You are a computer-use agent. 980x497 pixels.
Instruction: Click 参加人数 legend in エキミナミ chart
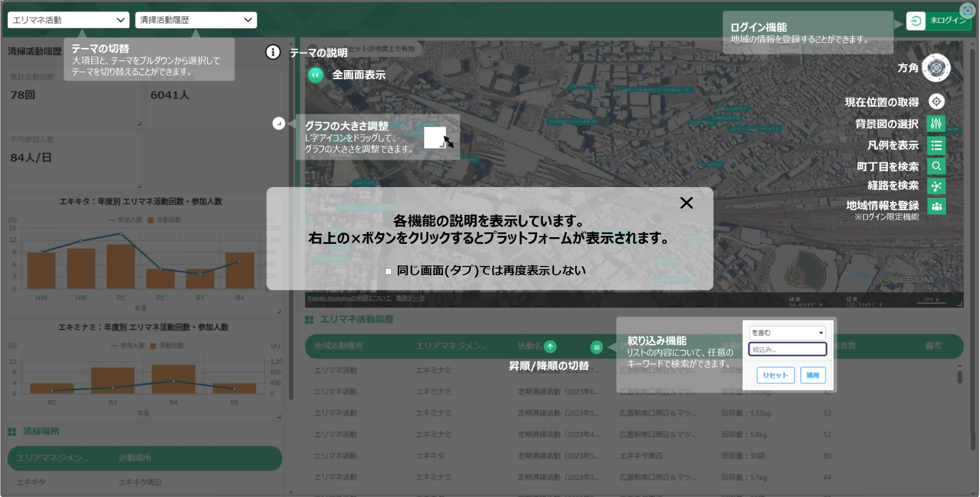coord(128,345)
